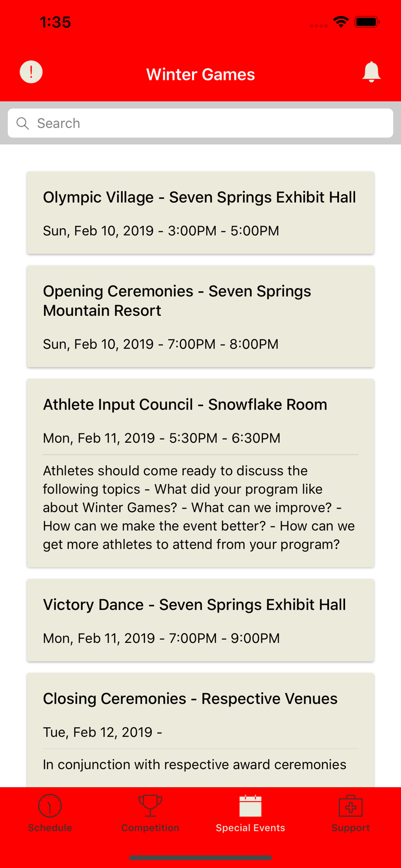Switch to the Competition tab label
The width and height of the screenshot is (401, 868).
[x=150, y=828]
